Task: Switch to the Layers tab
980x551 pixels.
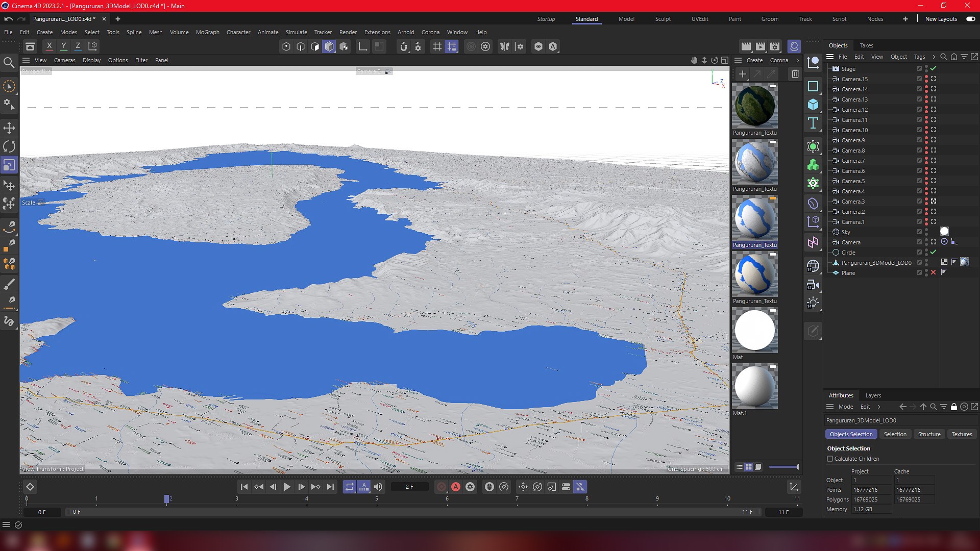Action: [x=873, y=396]
